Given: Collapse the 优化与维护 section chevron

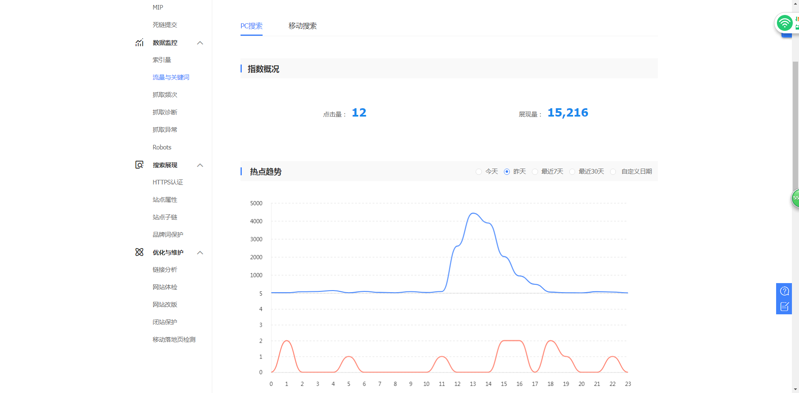Looking at the screenshot, I should point(200,252).
